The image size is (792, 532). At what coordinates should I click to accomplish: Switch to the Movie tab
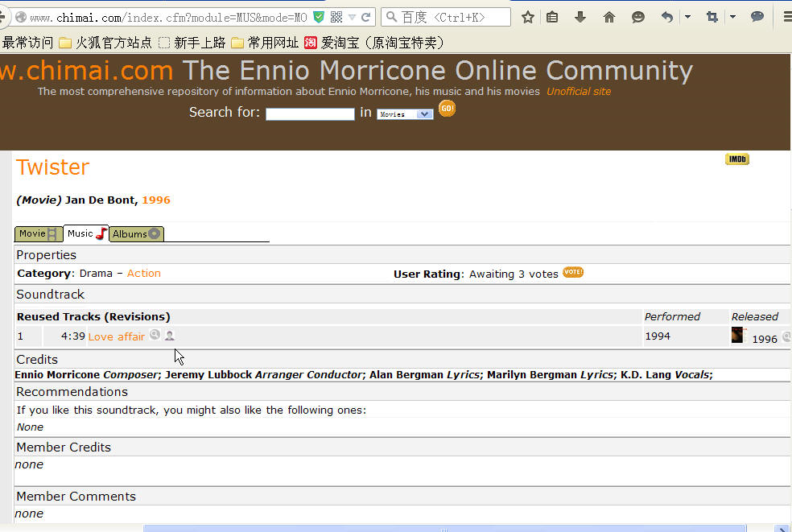click(39, 234)
